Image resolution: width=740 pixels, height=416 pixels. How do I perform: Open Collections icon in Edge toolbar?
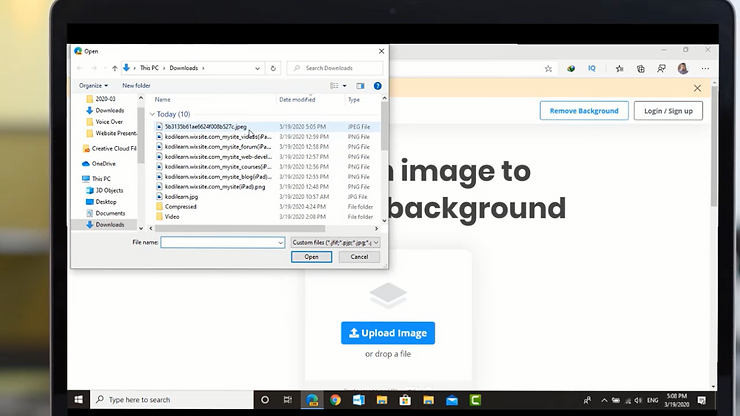coord(640,69)
